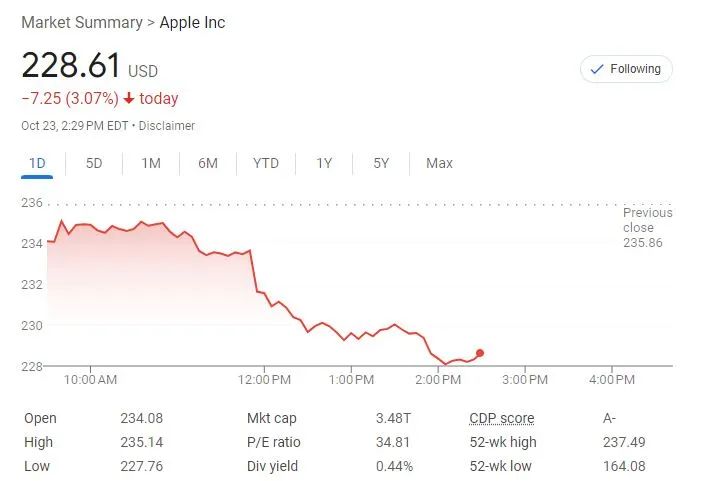
Task: Select the YTD tab
Action: 266,163
